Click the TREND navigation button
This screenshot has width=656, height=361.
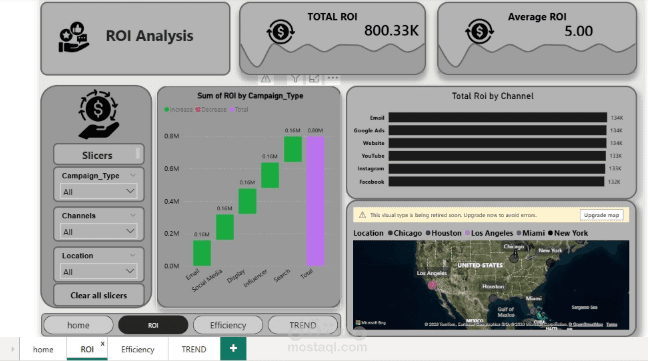pos(302,325)
